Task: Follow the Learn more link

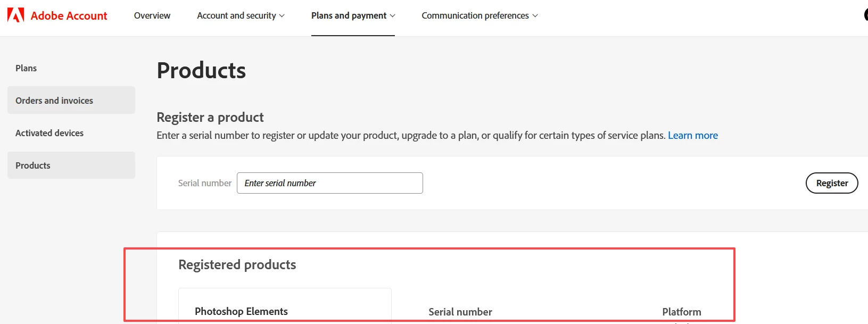Action: coord(692,136)
